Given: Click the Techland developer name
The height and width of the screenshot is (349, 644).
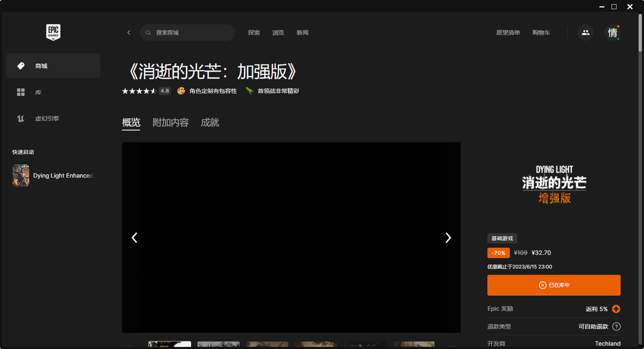Looking at the screenshot, I should pyautogui.click(x=608, y=344).
